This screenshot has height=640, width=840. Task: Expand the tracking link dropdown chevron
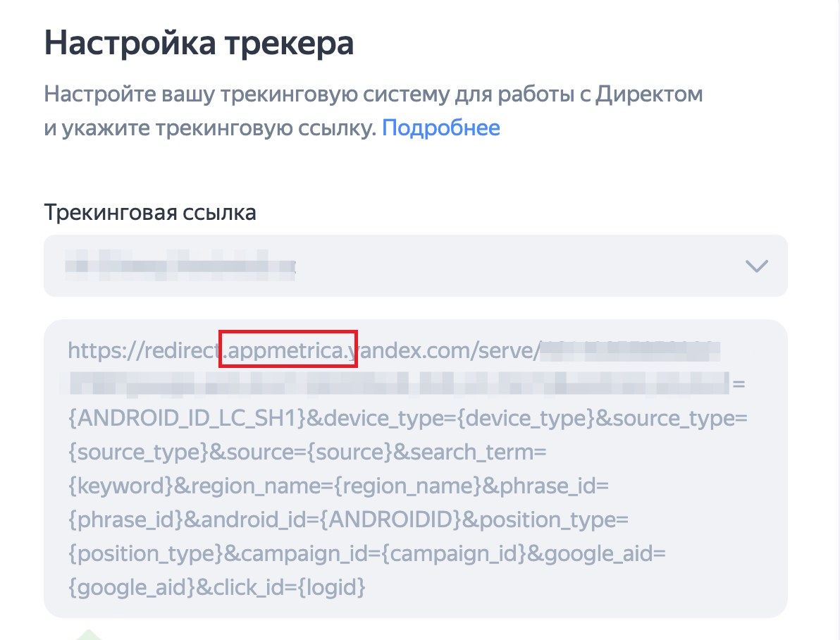coord(757,266)
